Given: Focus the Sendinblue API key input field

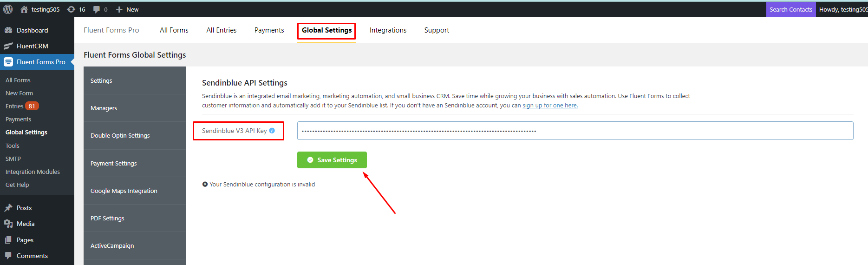Looking at the screenshot, I should coord(575,131).
